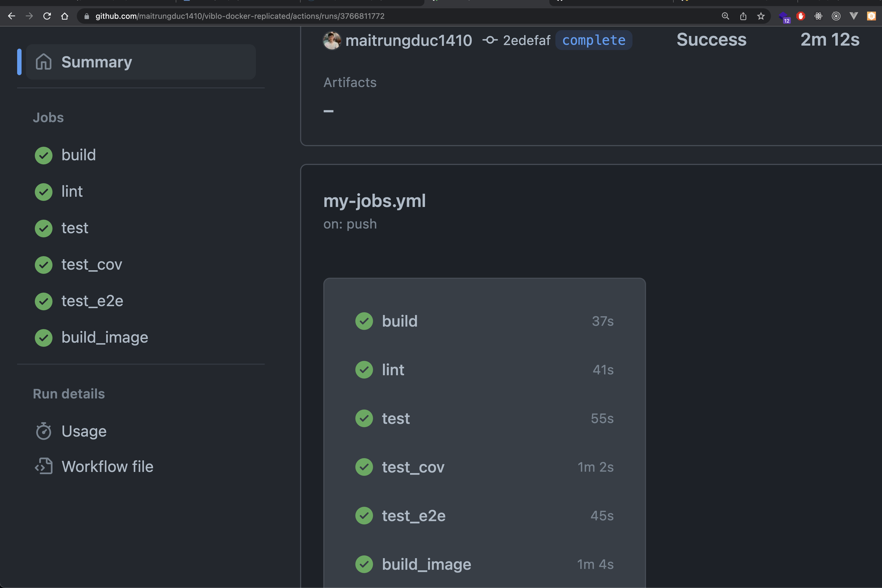Image resolution: width=882 pixels, height=588 pixels.
Task: Click the complete branch label
Action: pyautogui.click(x=594, y=40)
